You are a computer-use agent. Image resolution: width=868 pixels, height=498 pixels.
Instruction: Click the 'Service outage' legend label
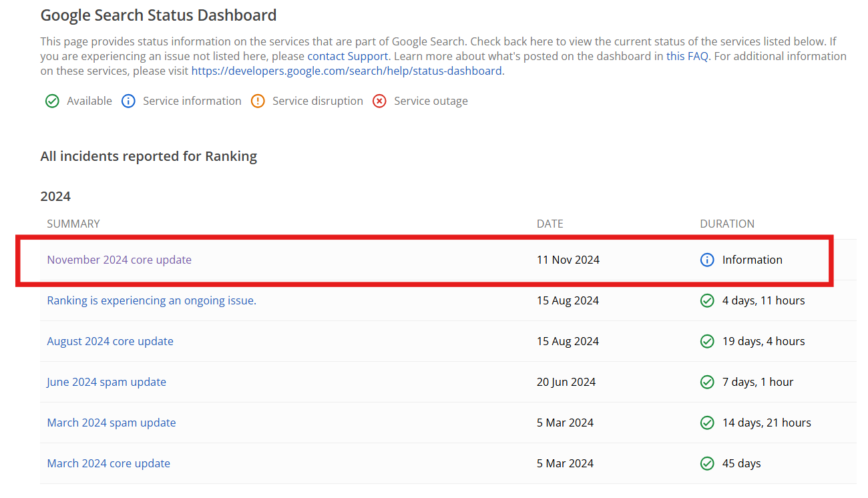click(x=431, y=101)
